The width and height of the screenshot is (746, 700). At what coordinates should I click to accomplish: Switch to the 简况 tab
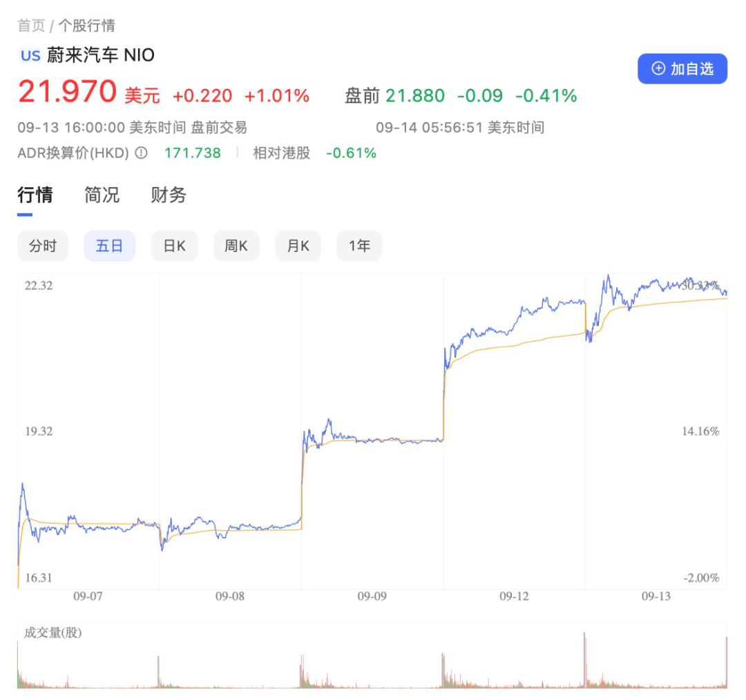pos(102,195)
